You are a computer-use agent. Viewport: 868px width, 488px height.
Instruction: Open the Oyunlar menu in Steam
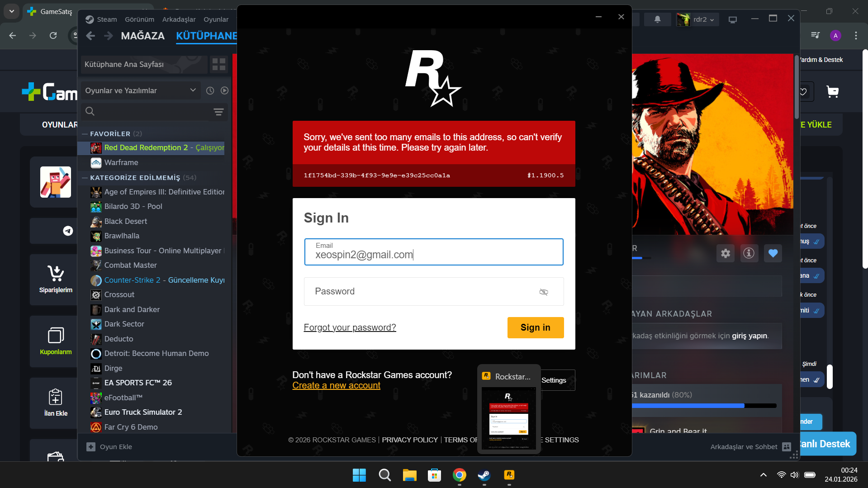pos(216,19)
